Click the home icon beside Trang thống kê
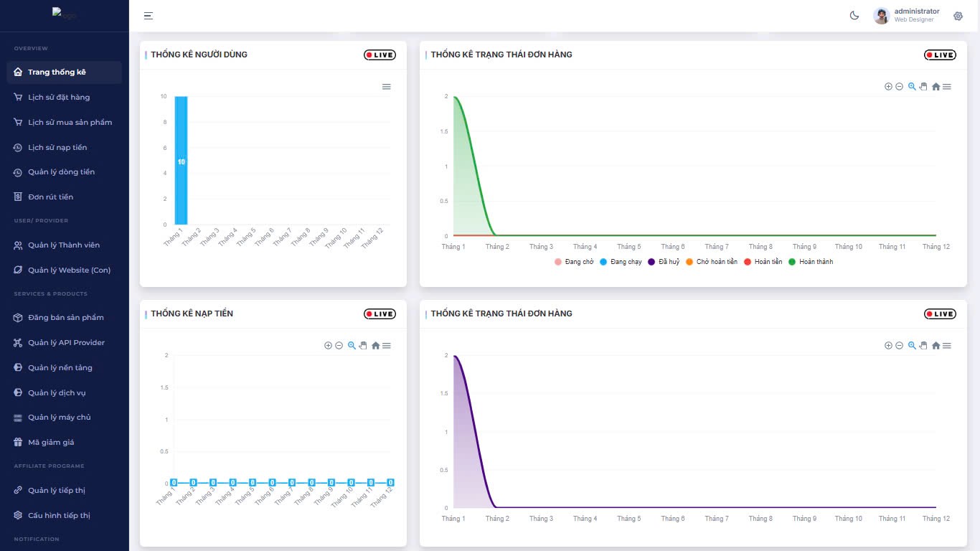 click(19, 72)
